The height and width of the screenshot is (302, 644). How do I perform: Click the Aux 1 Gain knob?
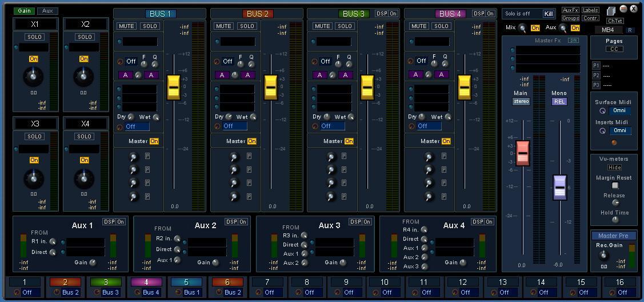click(x=93, y=263)
